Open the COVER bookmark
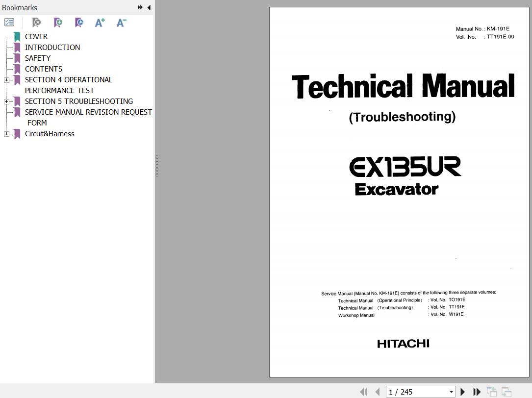Screen dimensions: 532x398 click(x=36, y=37)
